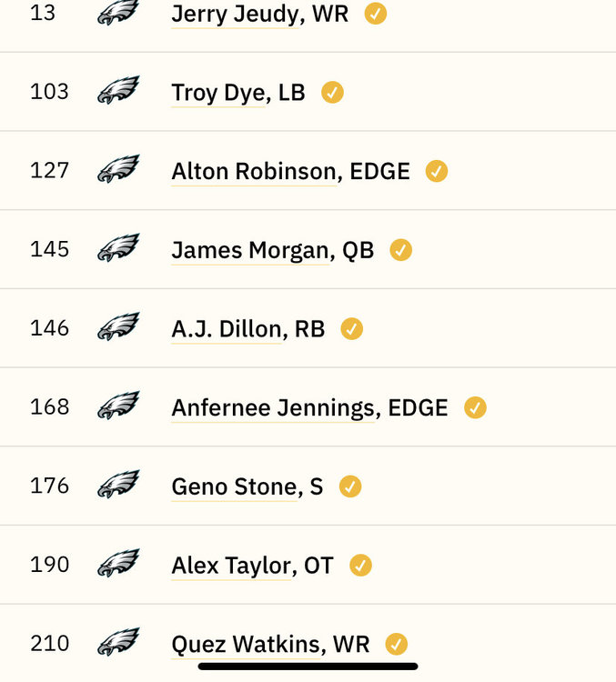616x682 pixels.
Task: Open Troy Dye player link
Action: click(x=218, y=93)
